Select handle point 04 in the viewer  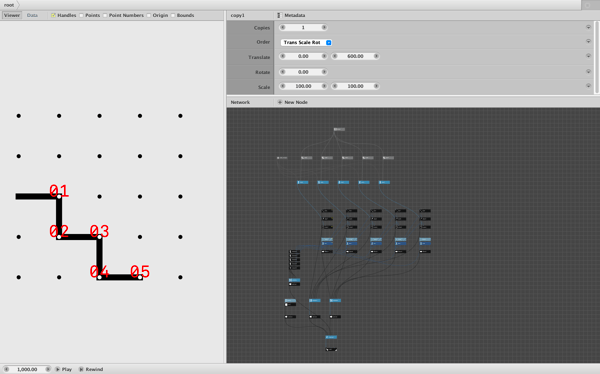99,277
